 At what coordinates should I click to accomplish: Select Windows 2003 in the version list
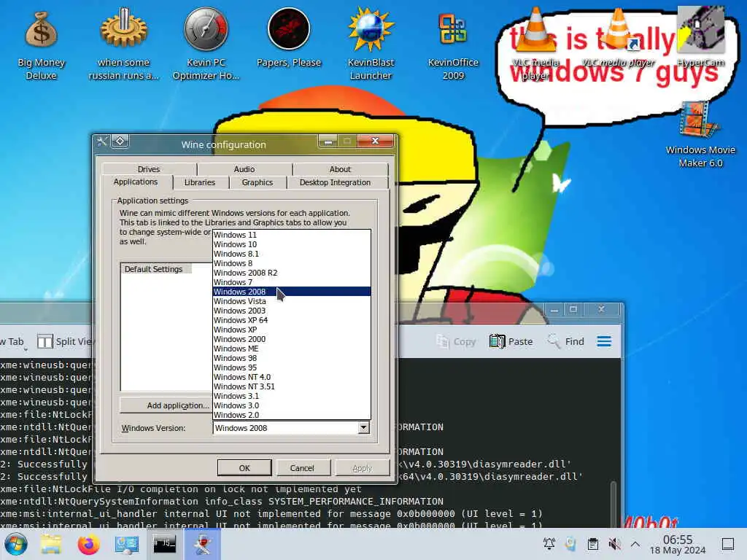click(292, 311)
